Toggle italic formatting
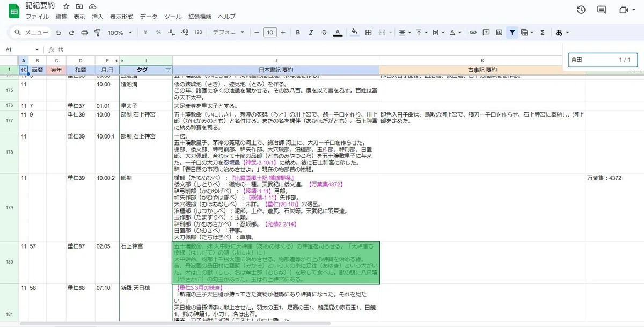 pyautogui.click(x=311, y=33)
